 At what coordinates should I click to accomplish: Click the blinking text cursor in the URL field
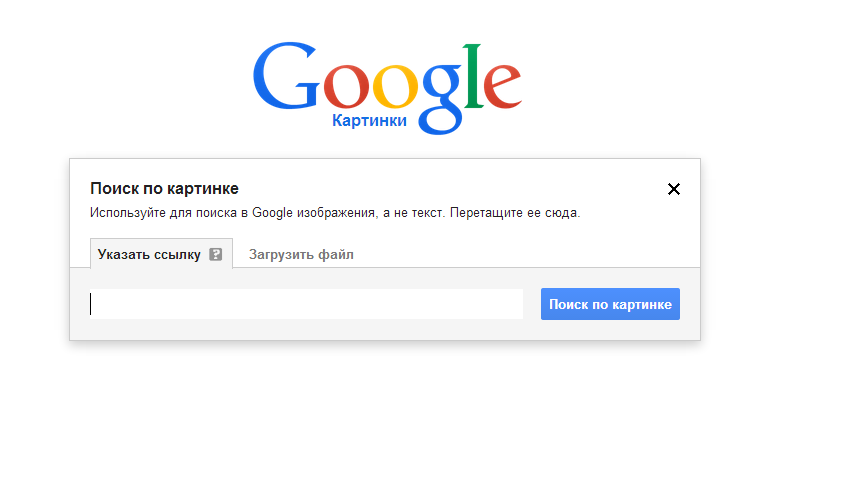tap(91, 304)
